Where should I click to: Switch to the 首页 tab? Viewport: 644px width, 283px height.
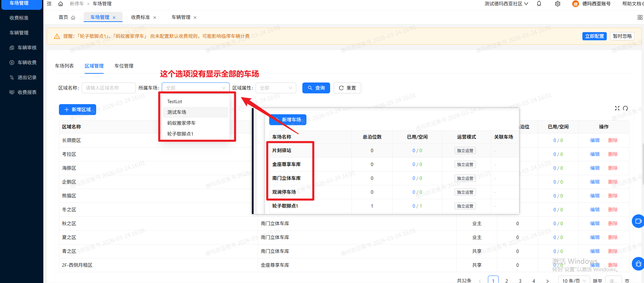[x=67, y=17]
